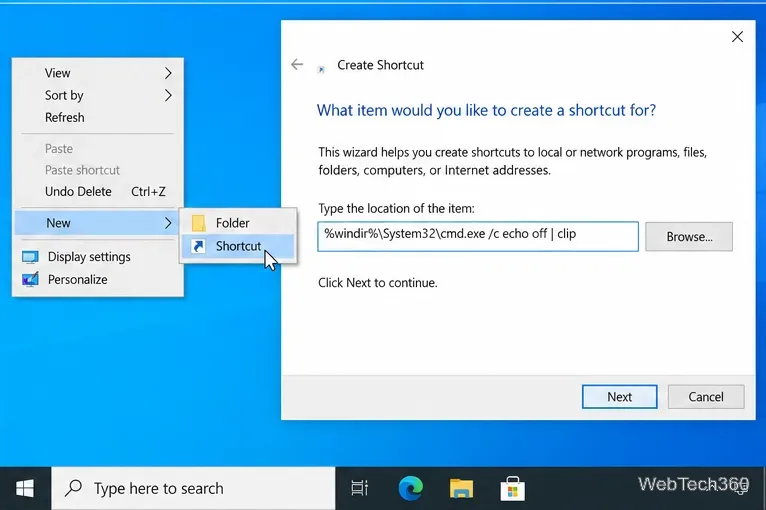Viewport: 766px width, 510px height.
Task: Click the 'Ctrl+Z' shortcut text
Action: pos(148,191)
